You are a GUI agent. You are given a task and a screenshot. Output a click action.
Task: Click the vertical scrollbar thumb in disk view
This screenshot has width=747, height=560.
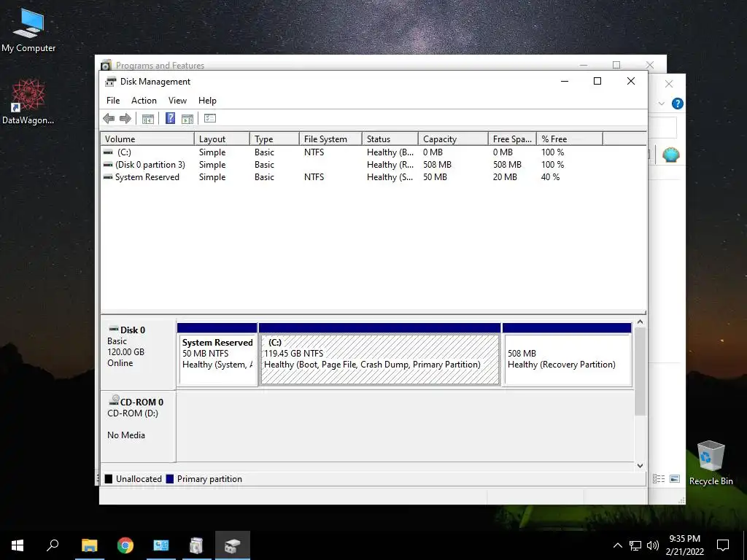point(640,371)
